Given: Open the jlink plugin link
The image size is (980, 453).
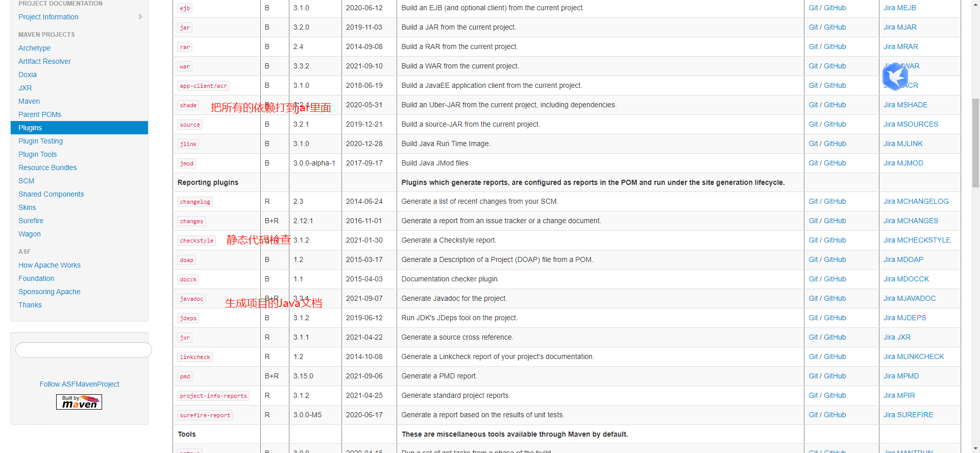Looking at the screenshot, I should [x=188, y=144].
